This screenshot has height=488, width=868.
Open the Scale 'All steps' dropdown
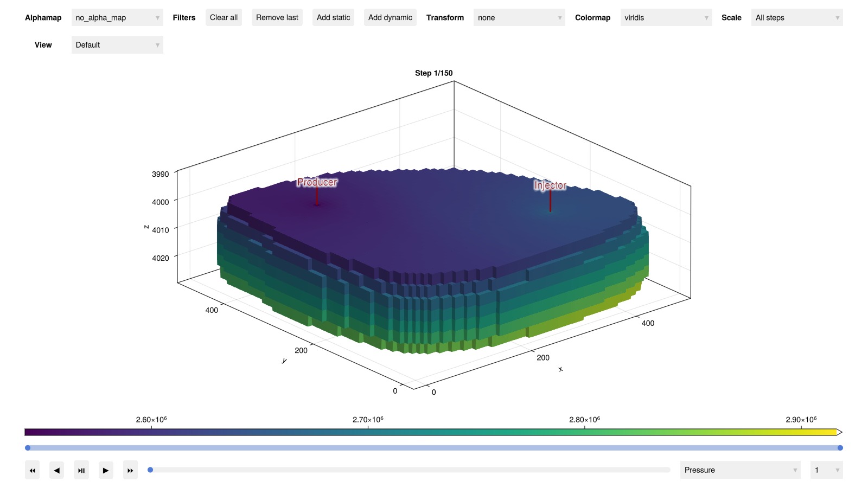pyautogui.click(x=796, y=17)
